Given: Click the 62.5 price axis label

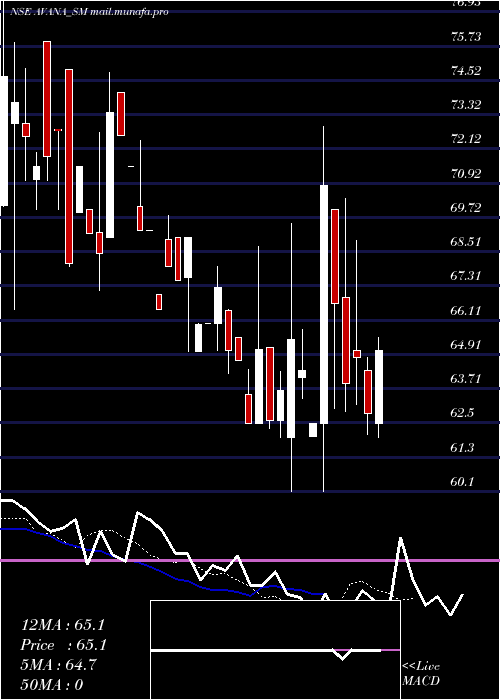Looking at the screenshot, I should coord(462,412).
